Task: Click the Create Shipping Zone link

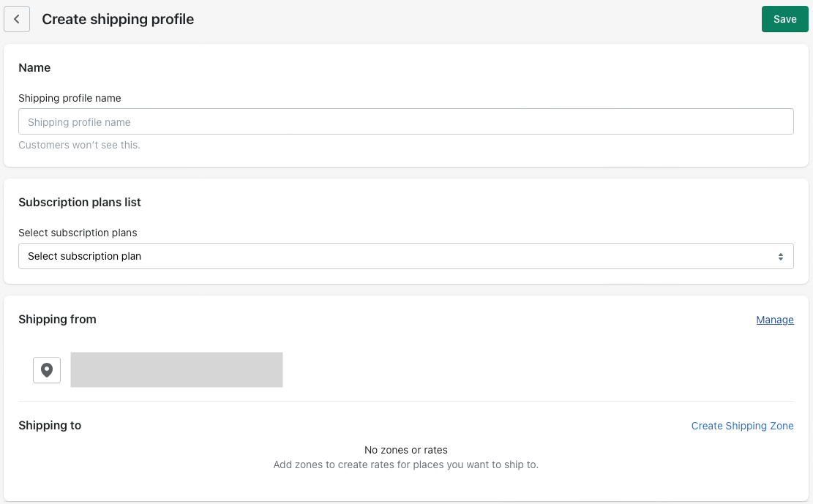Action: (x=742, y=426)
